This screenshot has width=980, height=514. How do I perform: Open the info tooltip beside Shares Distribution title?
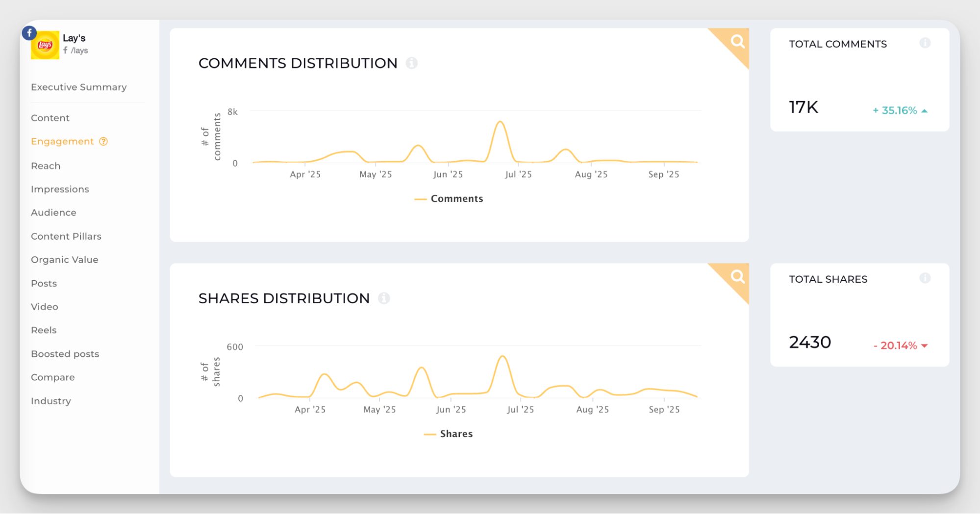point(385,298)
